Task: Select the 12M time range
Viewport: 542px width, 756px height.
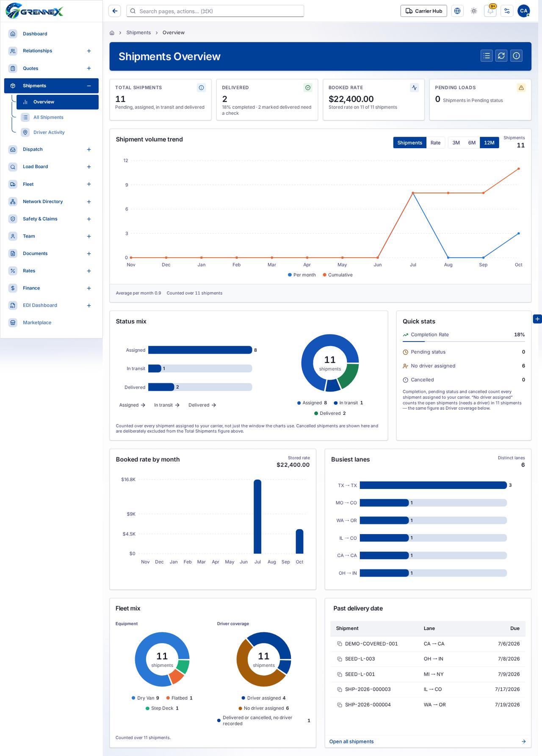Action: tap(489, 143)
